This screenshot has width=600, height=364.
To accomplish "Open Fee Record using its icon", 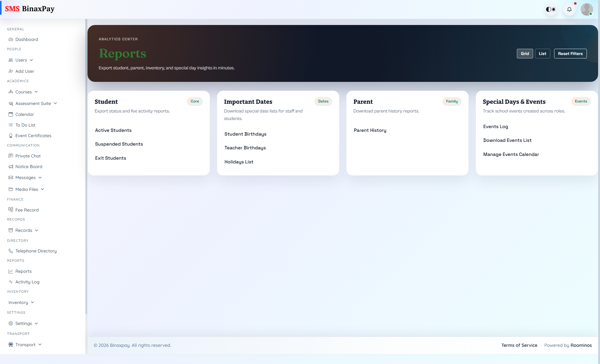I will [x=11, y=210].
